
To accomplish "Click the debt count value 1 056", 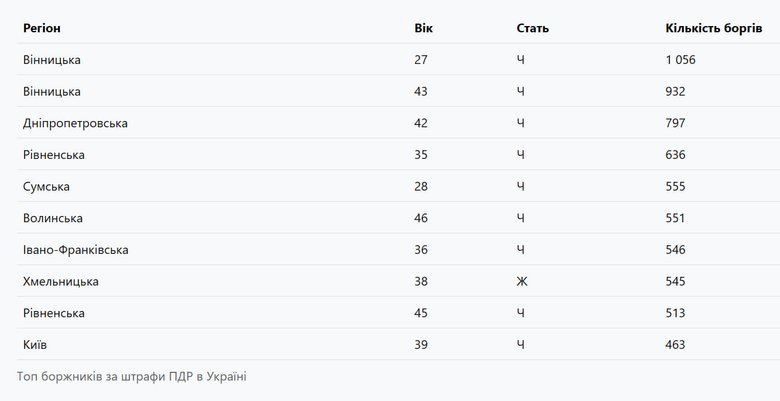I will [x=680, y=60].
